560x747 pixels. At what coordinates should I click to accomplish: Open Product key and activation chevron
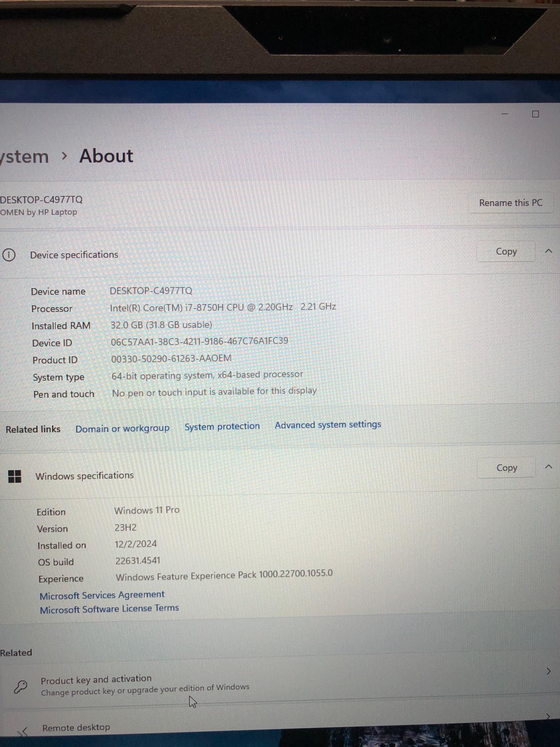coord(548,671)
